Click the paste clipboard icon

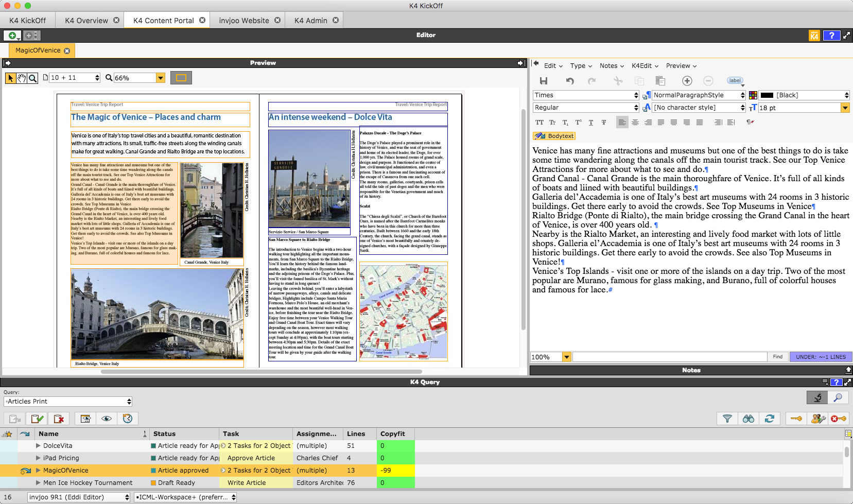660,81
